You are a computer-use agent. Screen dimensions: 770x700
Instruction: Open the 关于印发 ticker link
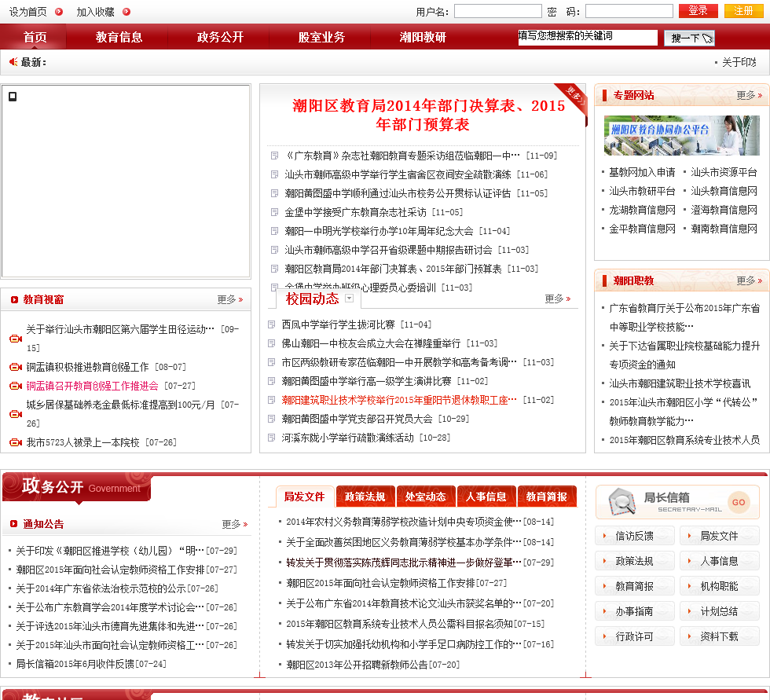739,62
